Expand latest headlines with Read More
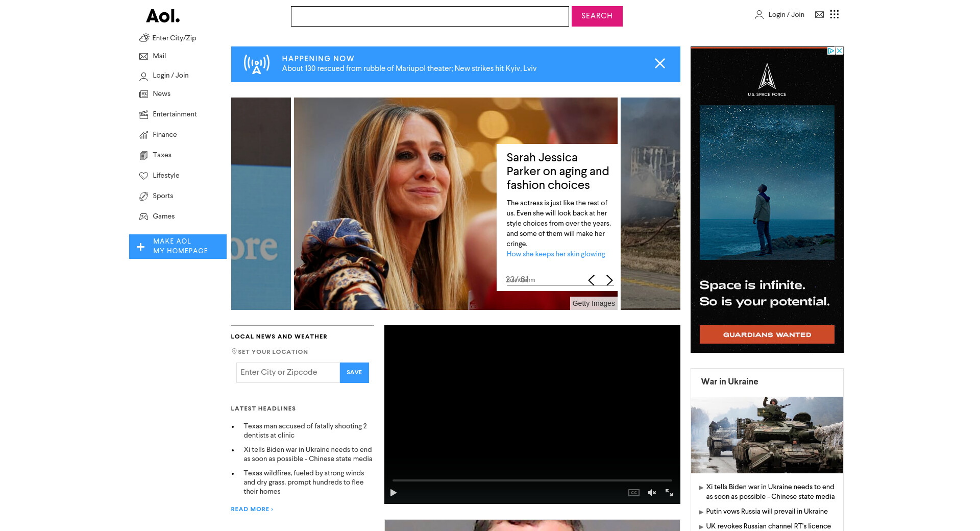Image resolution: width=980 pixels, height=531 pixels. tap(252, 509)
